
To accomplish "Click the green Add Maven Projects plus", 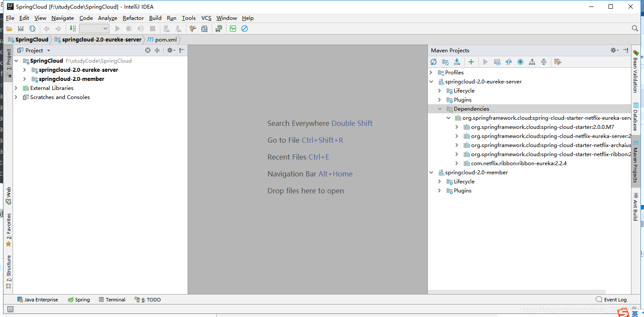I will [x=471, y=62].
